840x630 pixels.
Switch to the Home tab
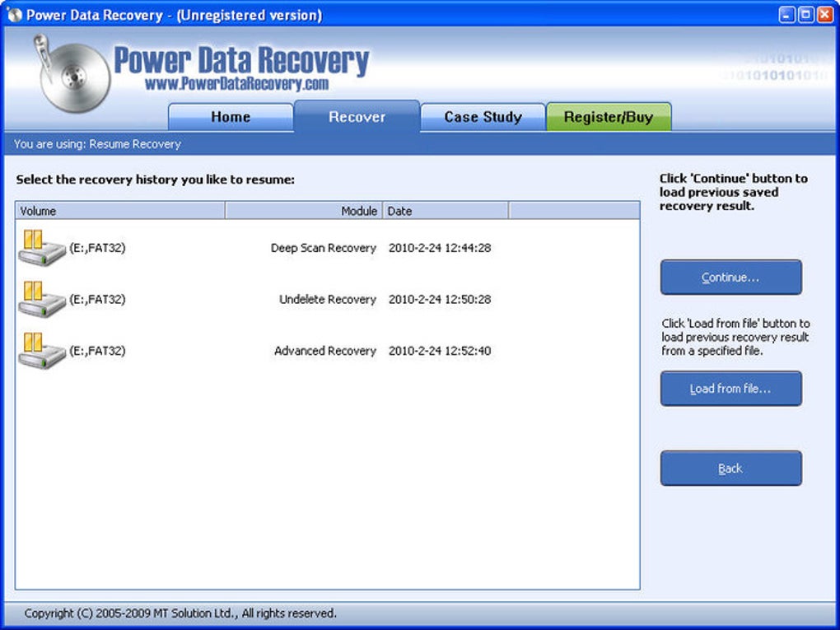231,117
